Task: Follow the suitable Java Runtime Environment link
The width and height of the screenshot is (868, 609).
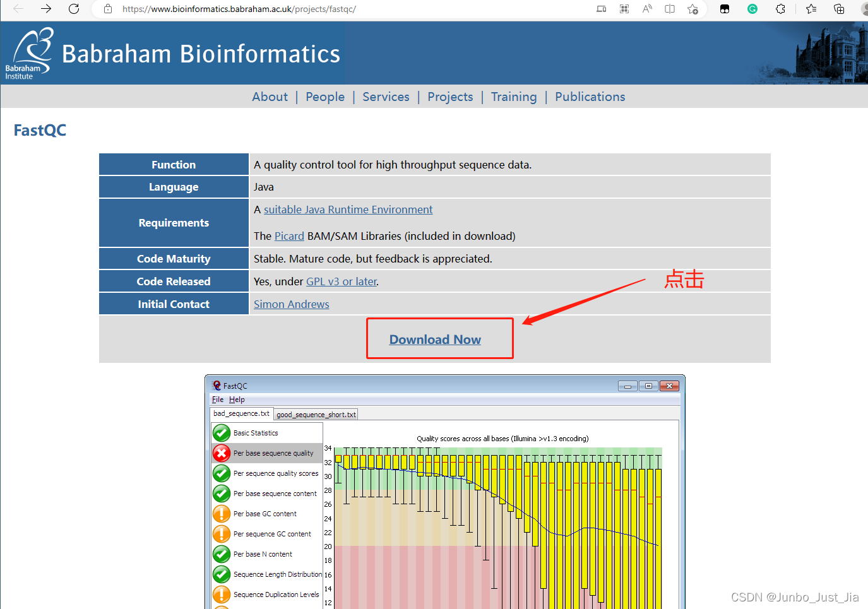Action: click(x=348, y=210)
